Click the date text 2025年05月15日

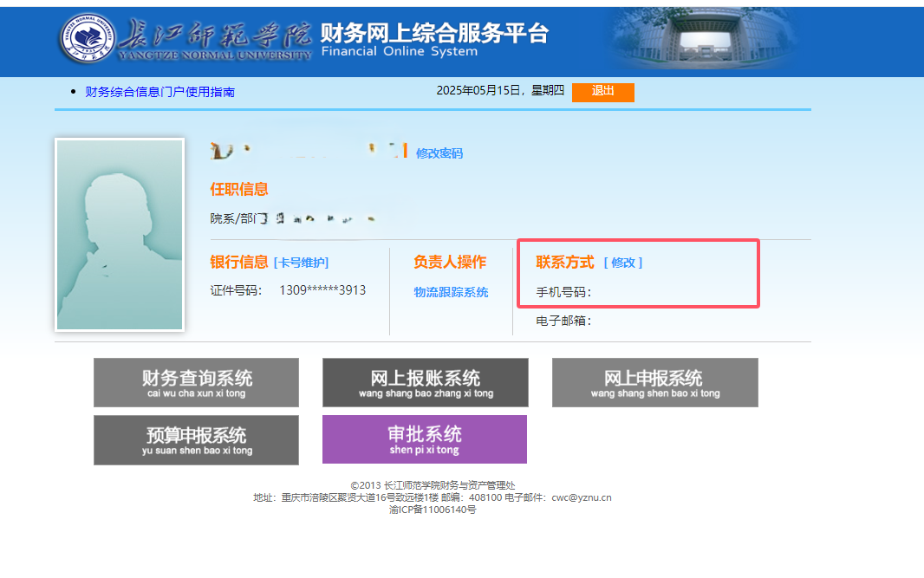click(x=478, y=91)
